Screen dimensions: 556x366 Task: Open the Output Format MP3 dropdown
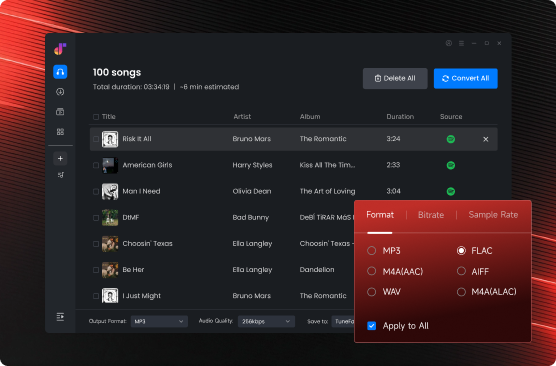159,321
